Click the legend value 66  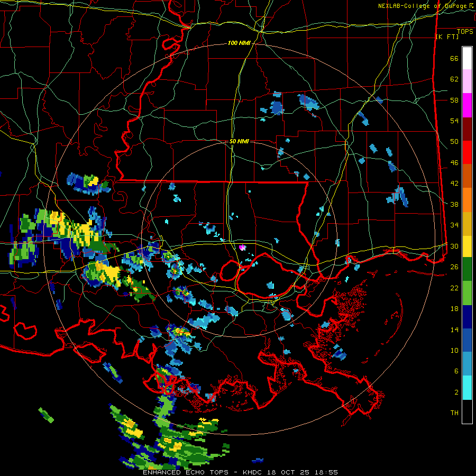pyautogui.click(x=454, y=58)
